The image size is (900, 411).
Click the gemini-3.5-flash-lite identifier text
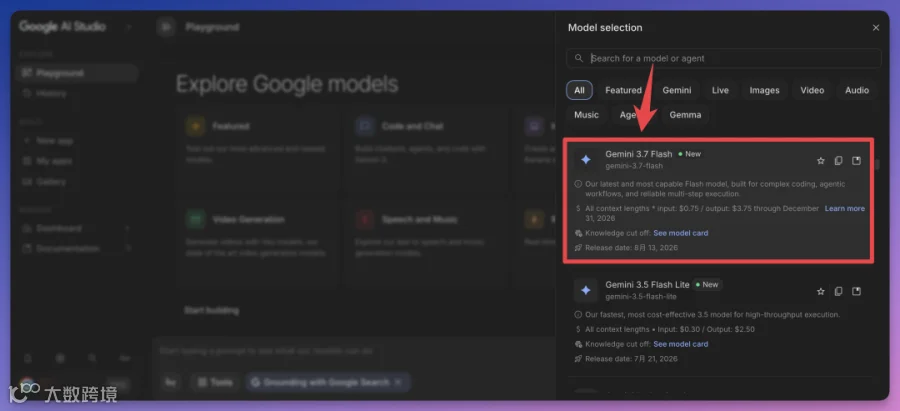coord(641,297)
